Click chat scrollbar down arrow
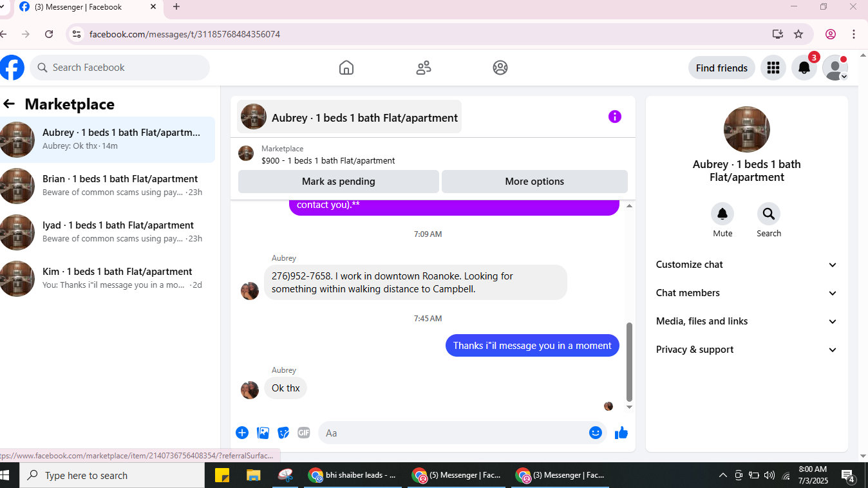Image resolution: width=868 pixels, height=488 pixels. pyautogui.click(x=630, y=407)
